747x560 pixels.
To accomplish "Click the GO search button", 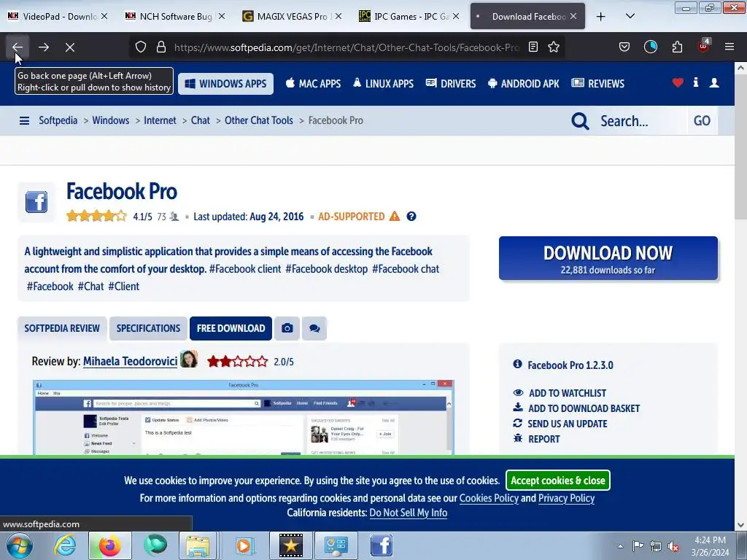I will (703, 121).
